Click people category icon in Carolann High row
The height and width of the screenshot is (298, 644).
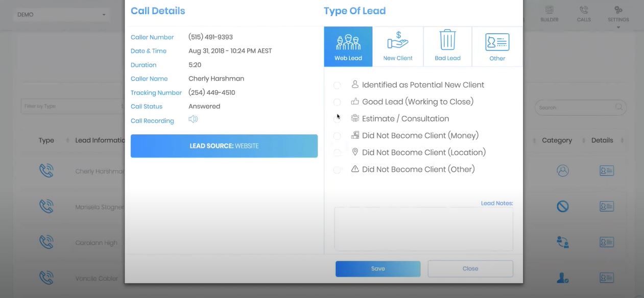(x=563, y=242)
